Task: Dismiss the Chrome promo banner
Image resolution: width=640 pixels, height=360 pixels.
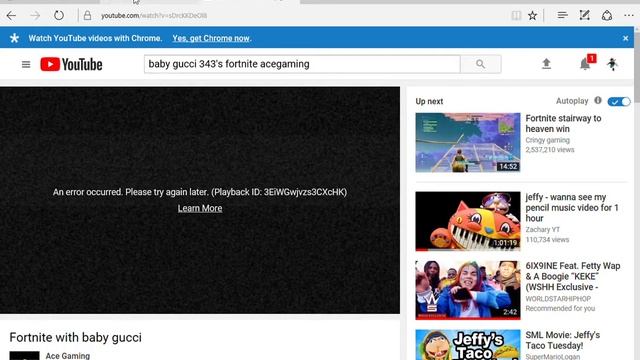Action: pos(625,38)
